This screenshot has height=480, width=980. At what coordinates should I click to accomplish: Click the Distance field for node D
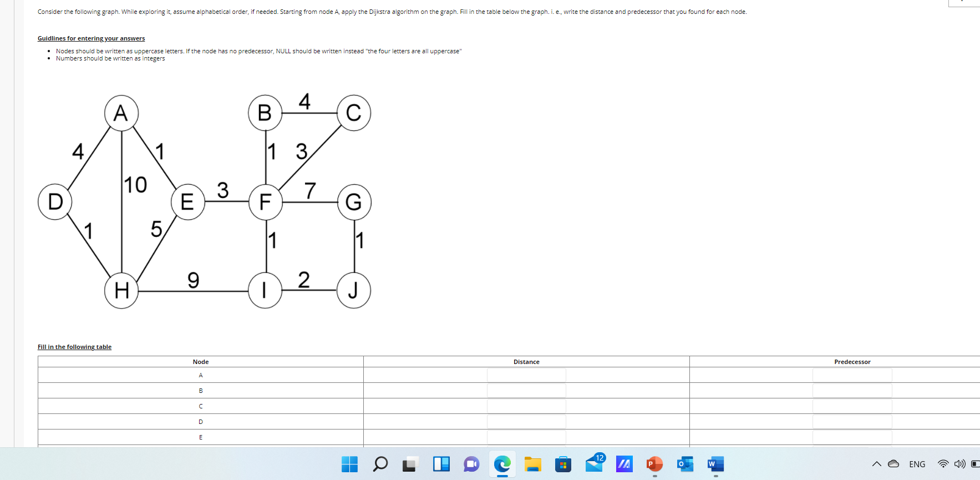point(526,422)
